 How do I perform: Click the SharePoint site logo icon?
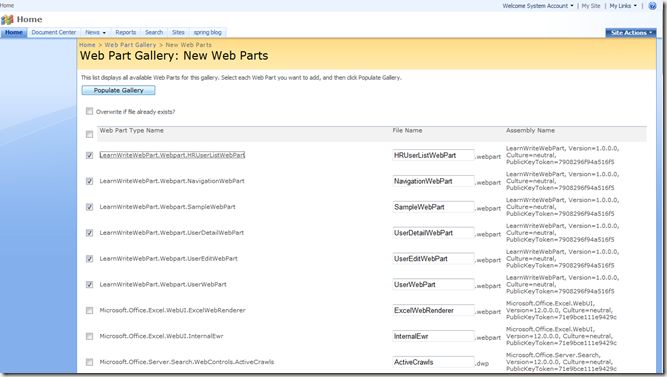tap(7, 20)
